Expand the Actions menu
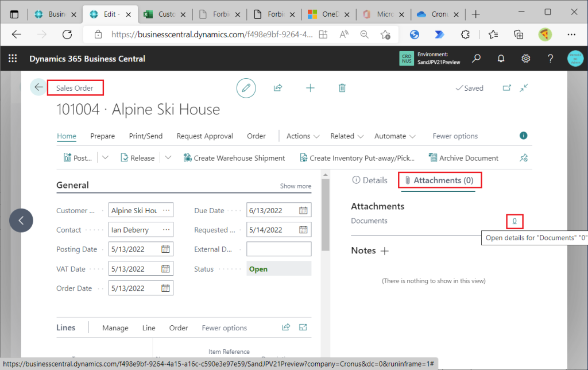 (303, 136)
